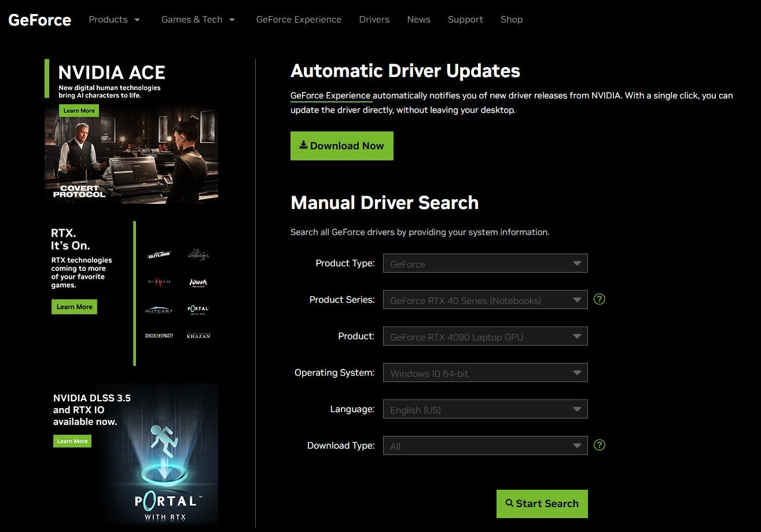Open the News nav item

(x=418, y=20)
